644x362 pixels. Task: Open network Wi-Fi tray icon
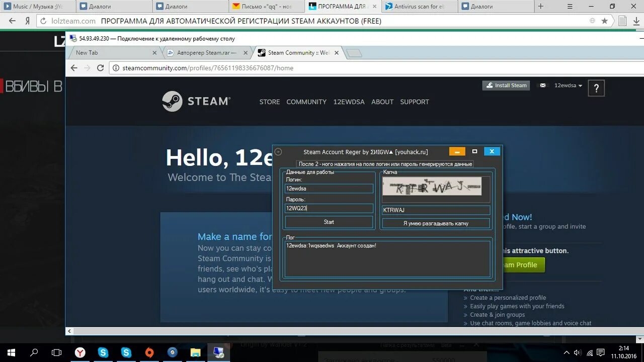click(x=589, y=353)
